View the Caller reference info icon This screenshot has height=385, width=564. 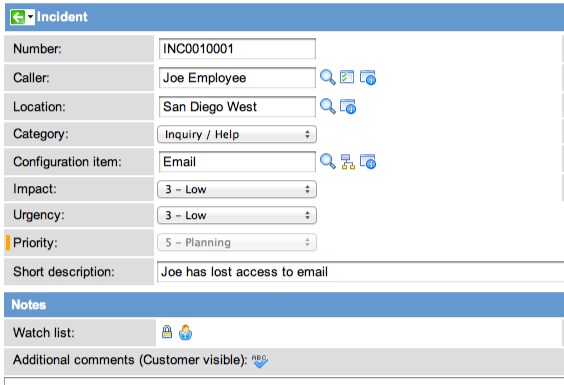tap(368, 77)
